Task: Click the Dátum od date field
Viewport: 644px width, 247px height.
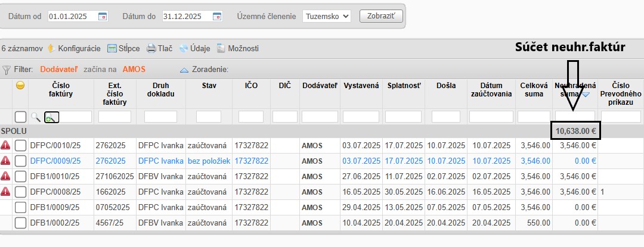Action: point(78,17)
